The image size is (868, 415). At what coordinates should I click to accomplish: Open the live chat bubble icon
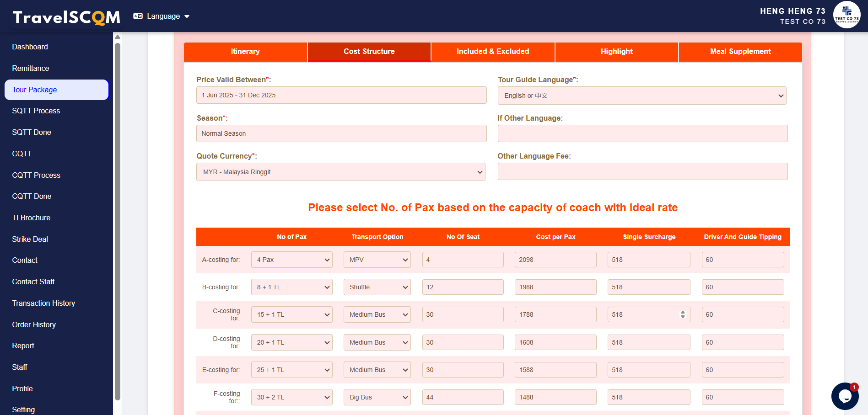[844, 396]
